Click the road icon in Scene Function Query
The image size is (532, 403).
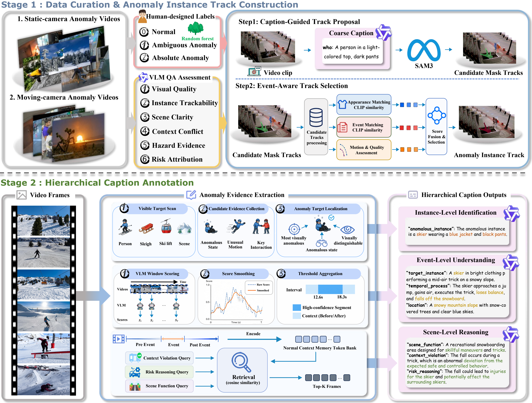click(x=135, y=386)
